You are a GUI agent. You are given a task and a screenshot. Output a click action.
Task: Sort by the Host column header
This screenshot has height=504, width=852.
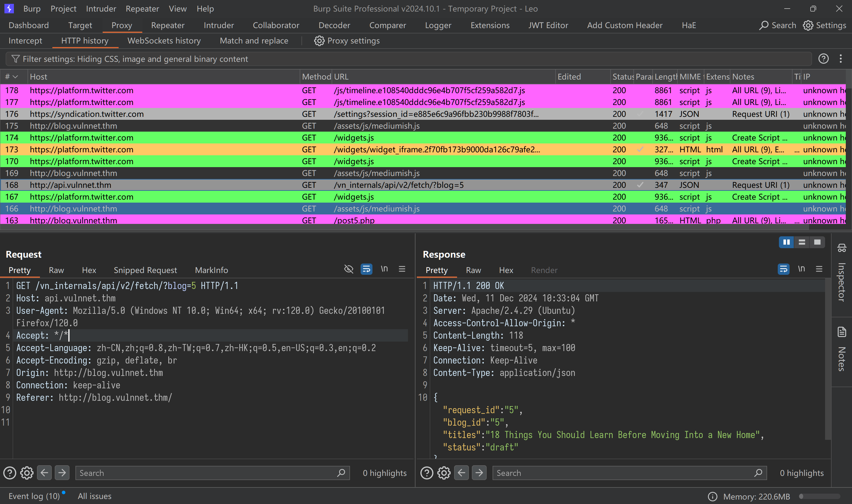coord(163,77)
